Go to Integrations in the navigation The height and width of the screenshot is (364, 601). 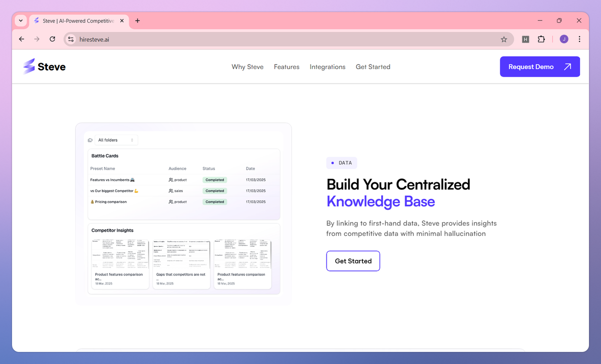[328, 67]
